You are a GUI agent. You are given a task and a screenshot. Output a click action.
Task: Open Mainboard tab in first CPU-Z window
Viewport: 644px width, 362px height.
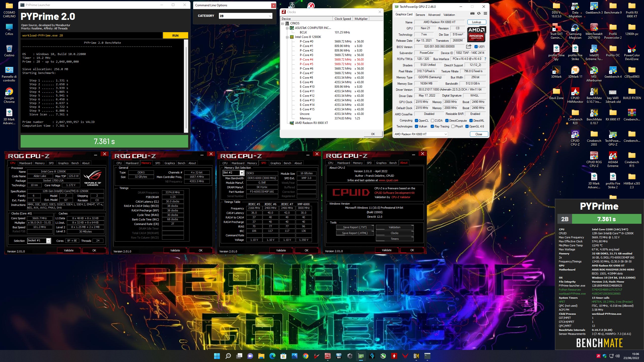(26, 163)
